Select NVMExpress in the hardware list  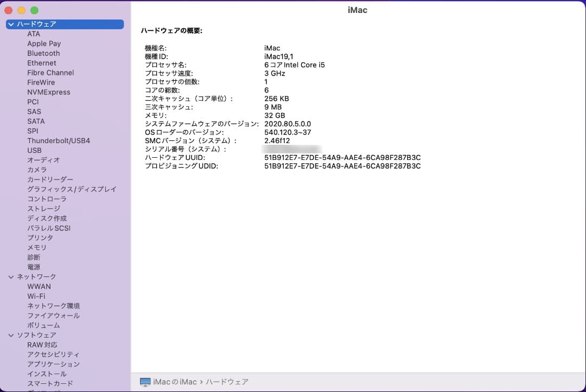pyautogui.click(x=48, y=92)
